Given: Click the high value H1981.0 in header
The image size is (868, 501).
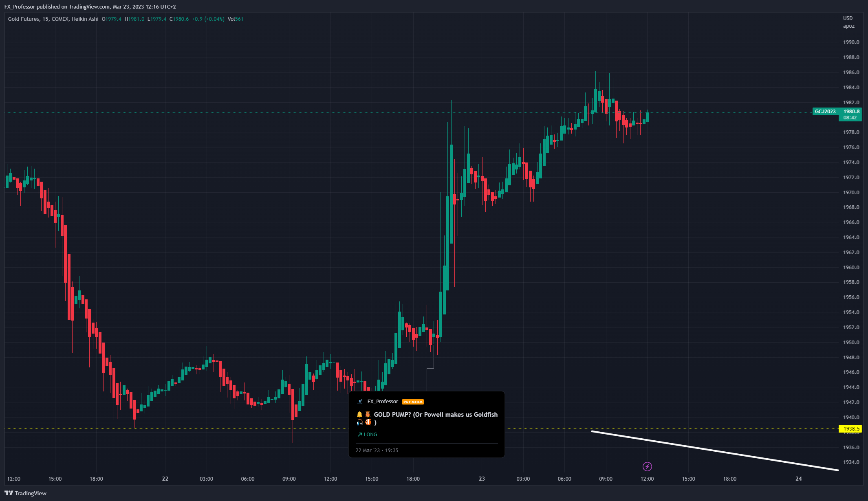Looking at the screenshot, I should 134,19.
